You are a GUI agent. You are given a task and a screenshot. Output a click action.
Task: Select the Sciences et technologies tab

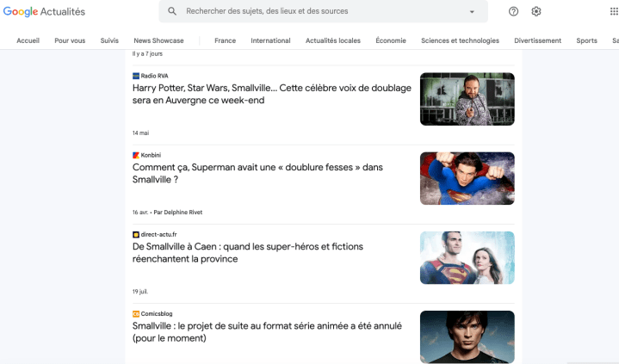(x=460, y=40)
